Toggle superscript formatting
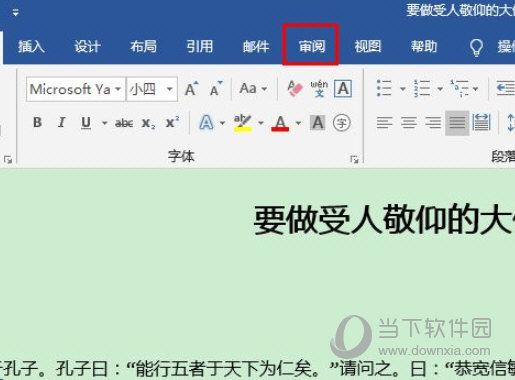515x380 pixels. [173, 122]
